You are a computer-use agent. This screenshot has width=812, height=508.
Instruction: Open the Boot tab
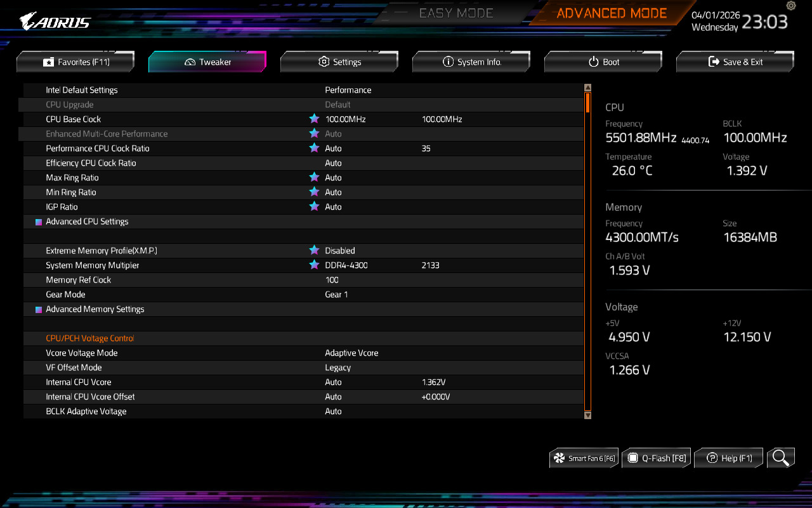[x=603, y=62]
